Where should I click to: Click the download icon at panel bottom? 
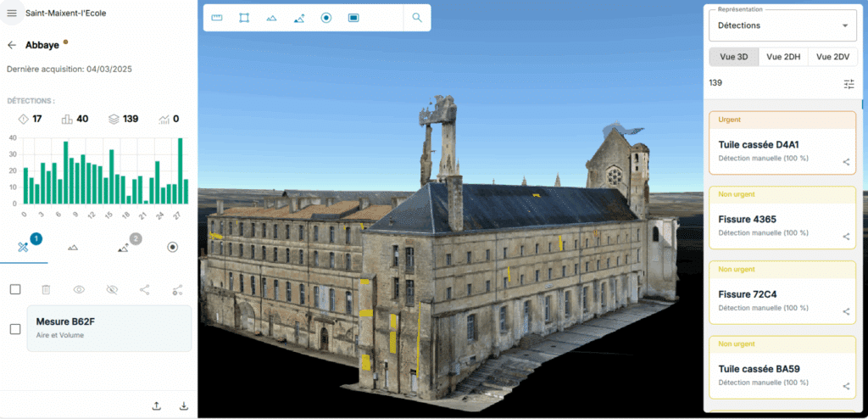(x=184, y=406)
